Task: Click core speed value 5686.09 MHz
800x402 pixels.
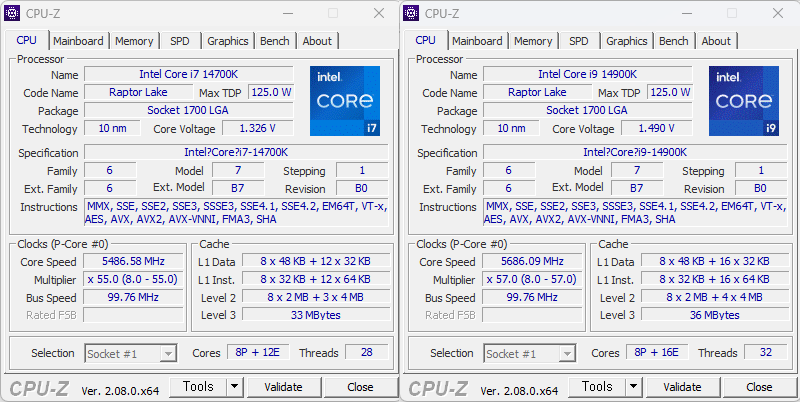Action: (532, 261)
